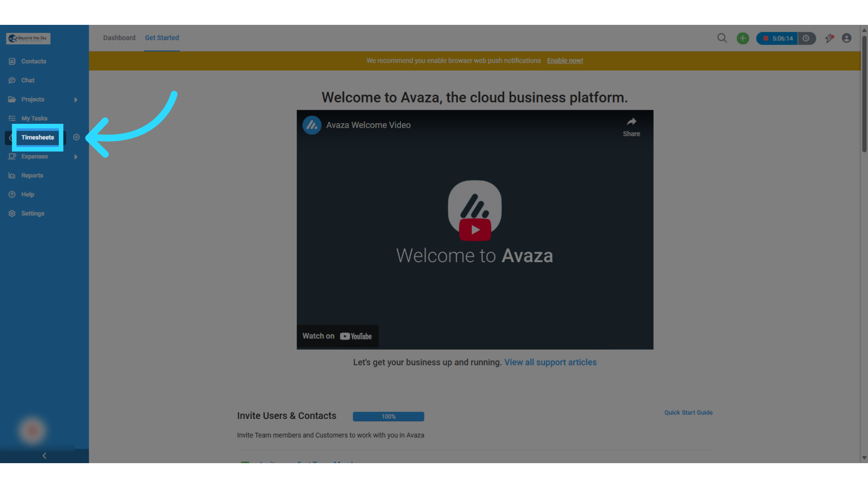
Task: Click the Reports chart icon
Action: pos(12,175)
